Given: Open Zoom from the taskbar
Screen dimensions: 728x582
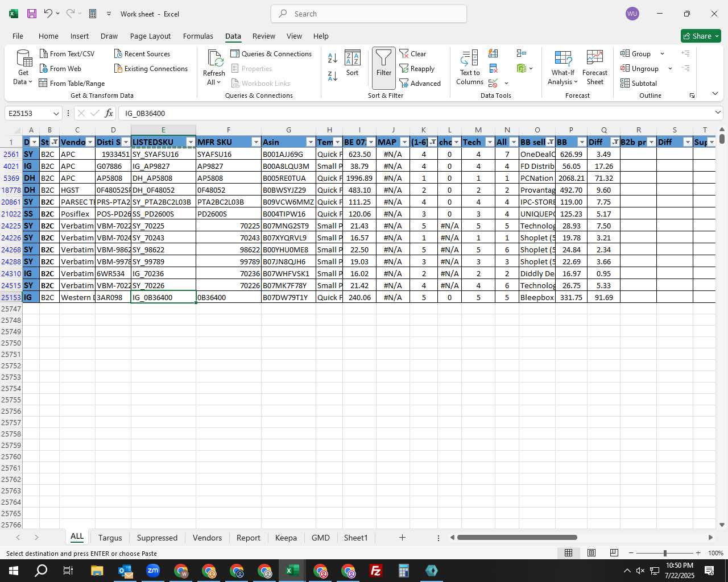Looking at the screenshot, I should [x=153, y=571].
